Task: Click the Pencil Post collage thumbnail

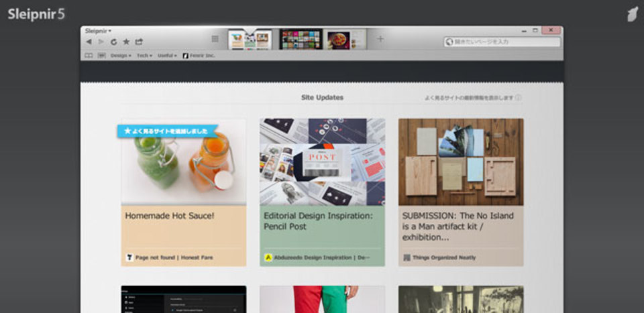Action: click(323, 162)
